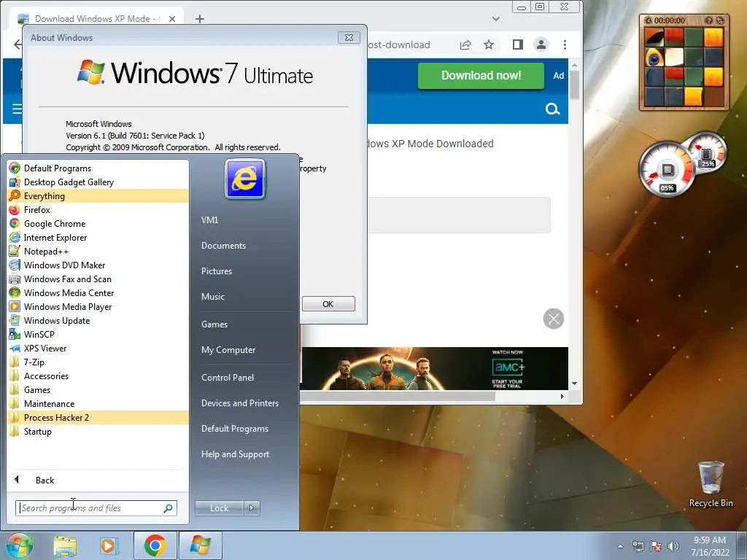
Task: Expand the Maintenance folder
Action: click(x=98, y=403)
